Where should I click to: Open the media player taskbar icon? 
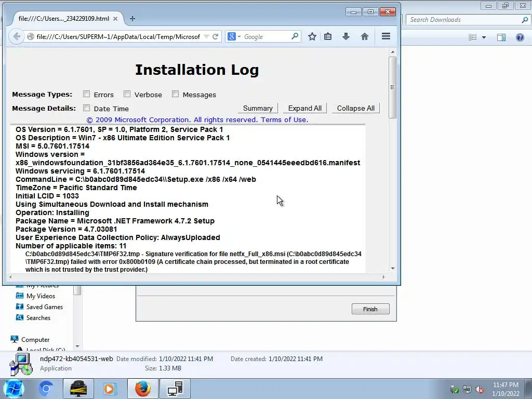click(x=109, y=389)
